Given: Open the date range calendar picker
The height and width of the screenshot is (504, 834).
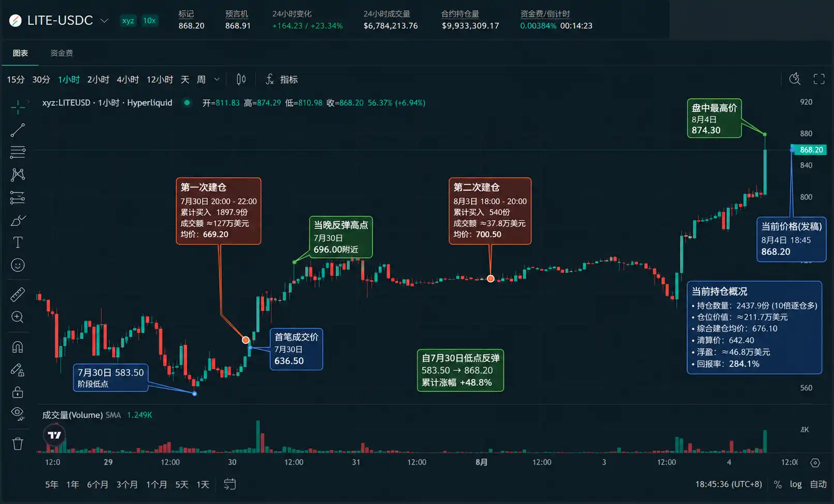Looking at the screenshot, I should tap(230, 484).
